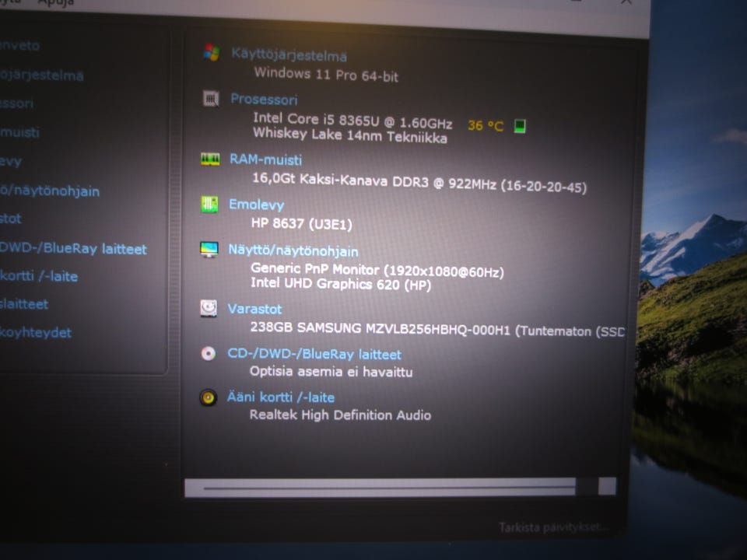
Task: Select sidebar DWD-/BlueRay laitteet item
Action: click(x=73, y=249)
